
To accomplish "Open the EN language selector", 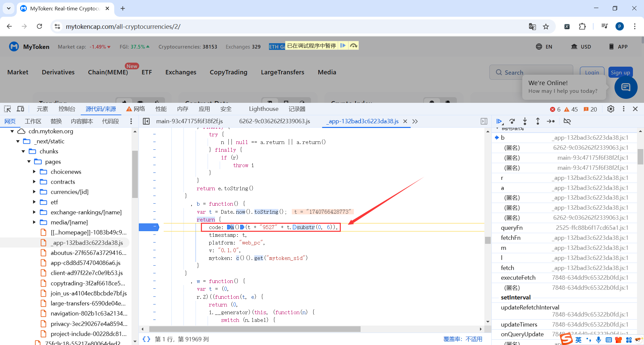I will pyautogui.click(x=544, y=47).
